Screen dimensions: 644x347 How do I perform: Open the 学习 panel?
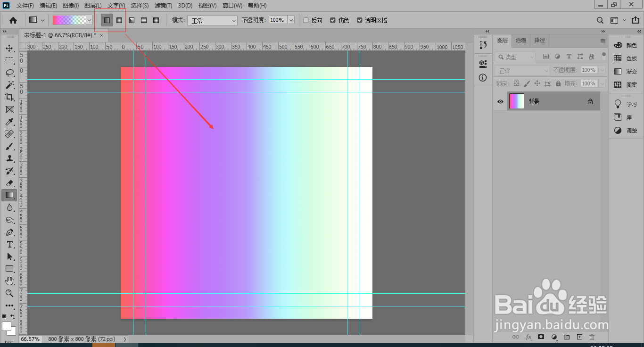click(x=625, y=104)
